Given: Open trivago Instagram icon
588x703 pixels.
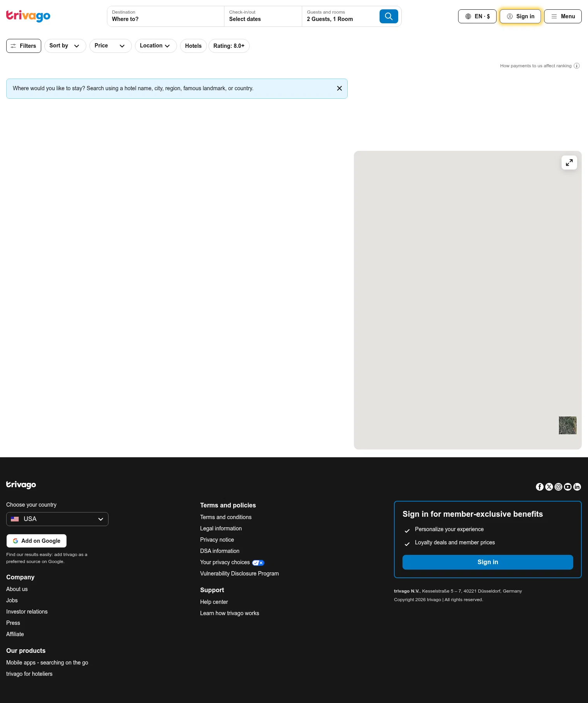Looking at the screenshot, I should (558, 487).
